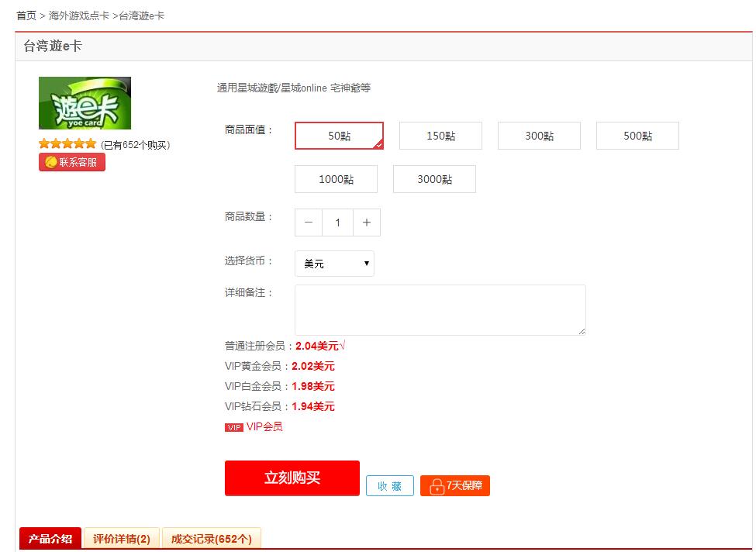Pick the 3000點 option
This screenshot has width=756, height=552.
(434, 179)
